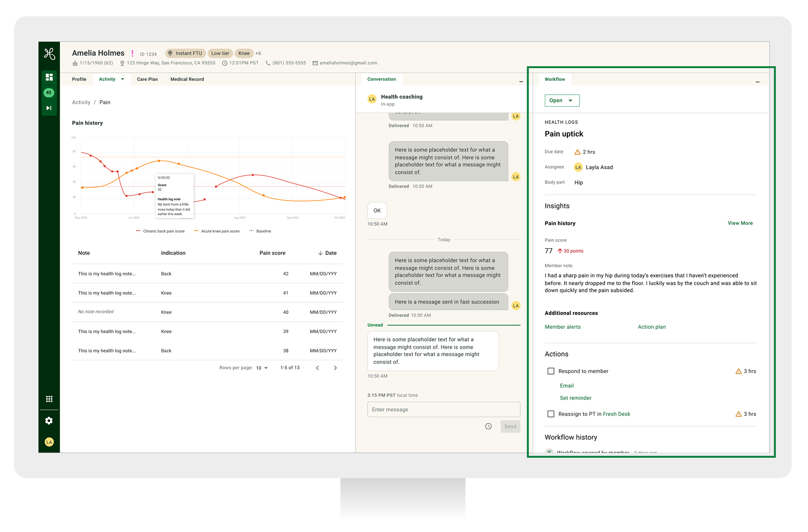Toggle Acute knee pain score legend item
Screen dimensions: 808x532
(217, 231)
